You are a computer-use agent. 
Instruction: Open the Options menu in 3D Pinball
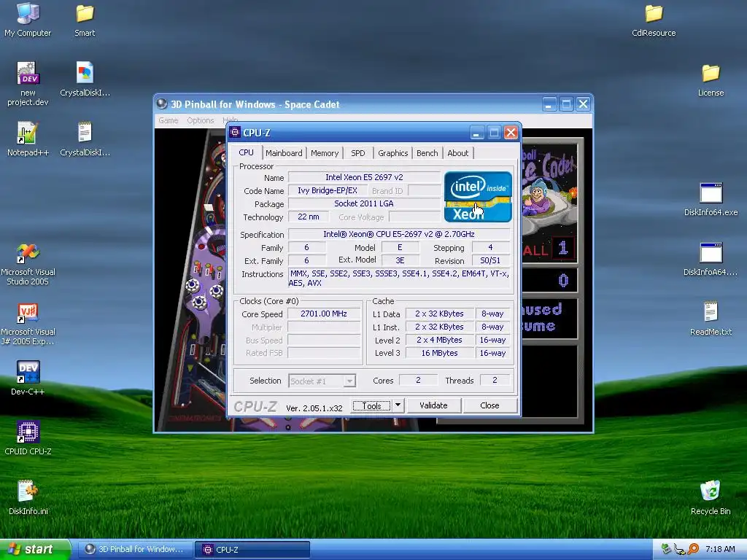click(x=200, y=120)
